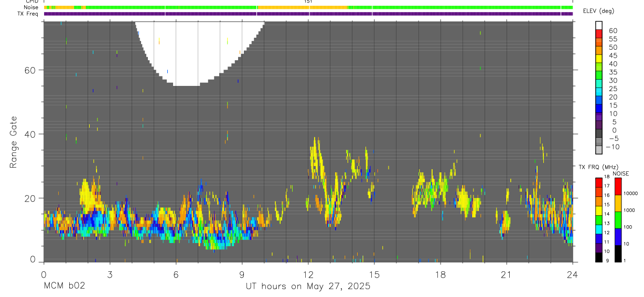Click the 'ELEV (deg)' colorbar title
Screen dimensions: 644x297
pyautogui.click(x=598, y=11)
